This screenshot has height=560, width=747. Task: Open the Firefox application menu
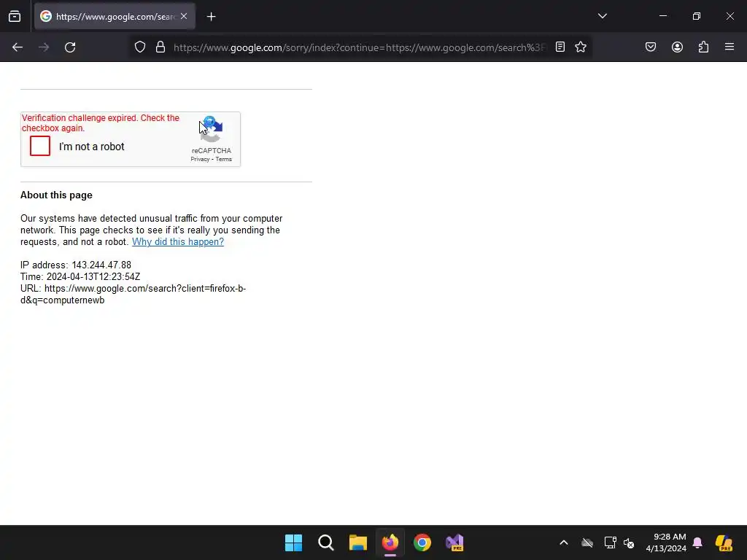(x=729, y=47)
